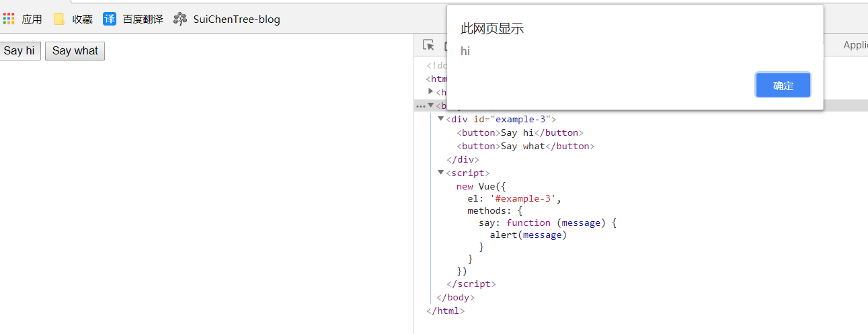The width and height of the screenshot is (868, 334).
Task: Expand the collapsed head element node
Action: pos(431,91)
